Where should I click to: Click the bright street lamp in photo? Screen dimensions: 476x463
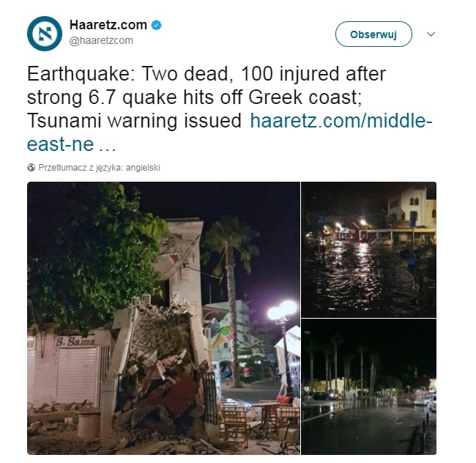click(282, 311)
